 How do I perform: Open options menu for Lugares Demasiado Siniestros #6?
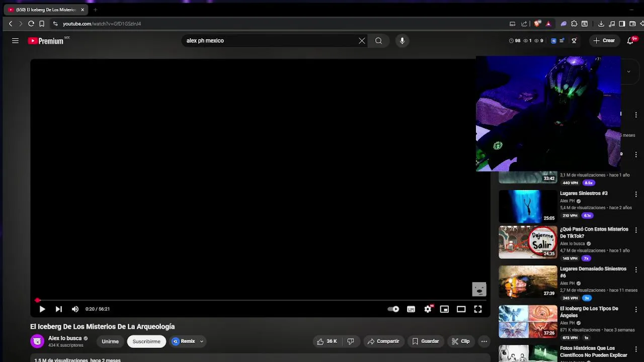[x=636, y=270]
